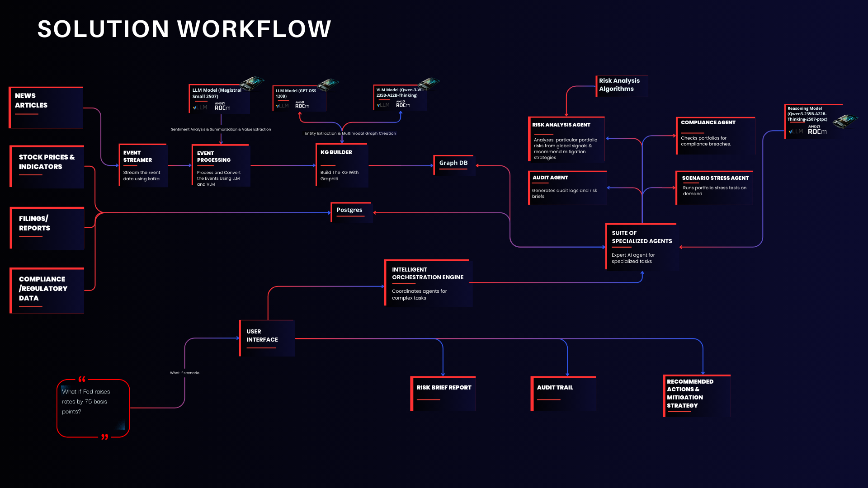Click the vLLM logo in GPT OSS 120B box
The image size is (868, 488).
click(282, 106)
